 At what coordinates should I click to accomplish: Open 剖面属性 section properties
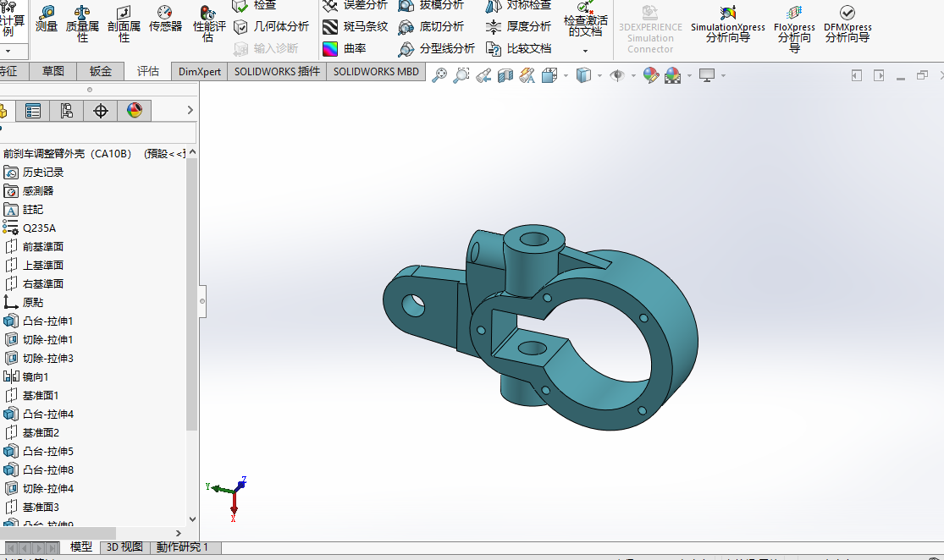pos(124,24)
